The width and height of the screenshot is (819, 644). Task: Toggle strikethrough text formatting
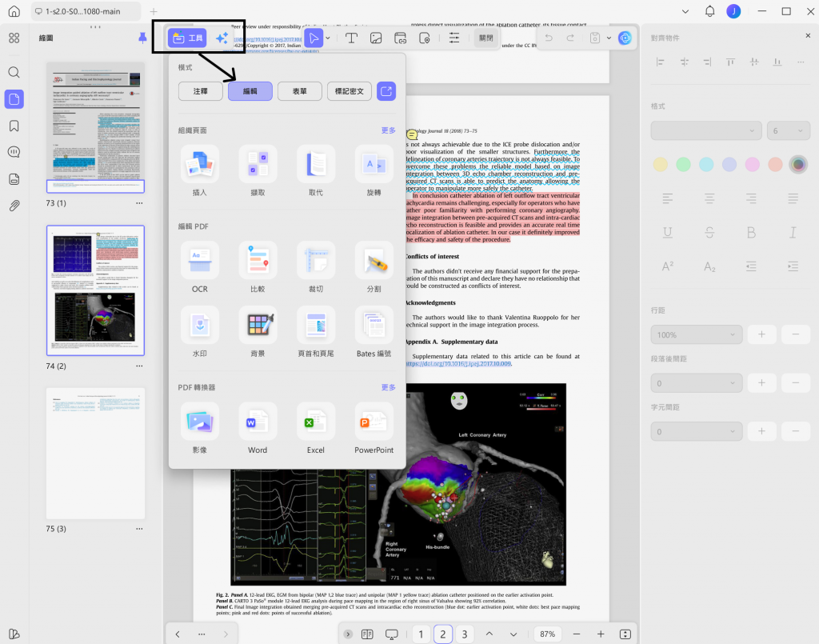[709, 233]
